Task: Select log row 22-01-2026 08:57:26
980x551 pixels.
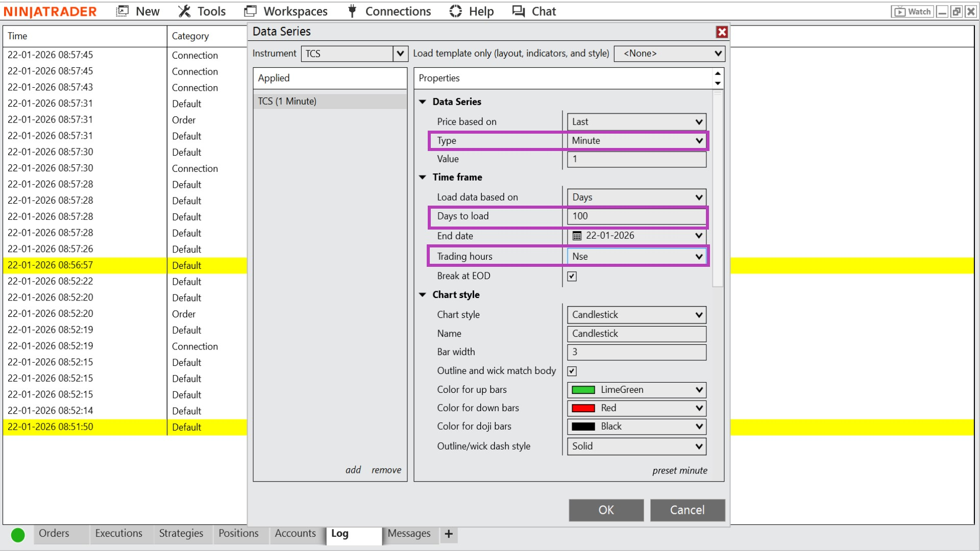Action: click(x=125, y=249)
